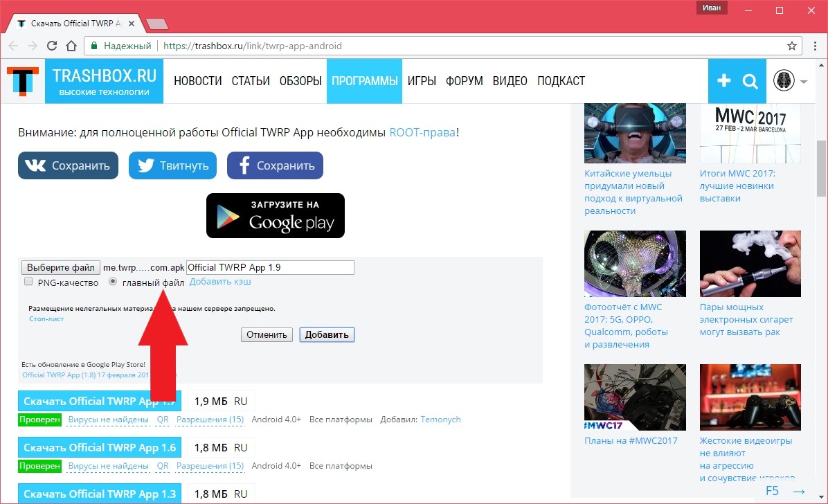This screenshot has width=828, height=504.
Task: Open the Планы на #MWC2017 link
Action: click(631, 440)
